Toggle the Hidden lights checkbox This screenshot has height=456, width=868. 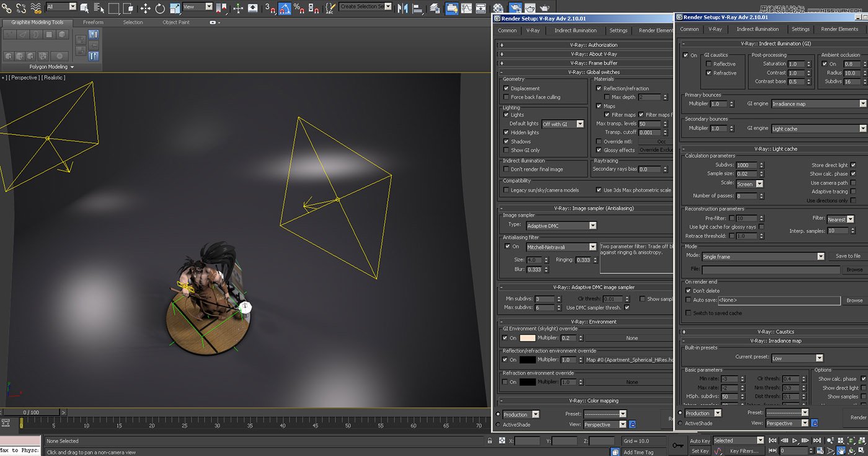click(507, 132)
